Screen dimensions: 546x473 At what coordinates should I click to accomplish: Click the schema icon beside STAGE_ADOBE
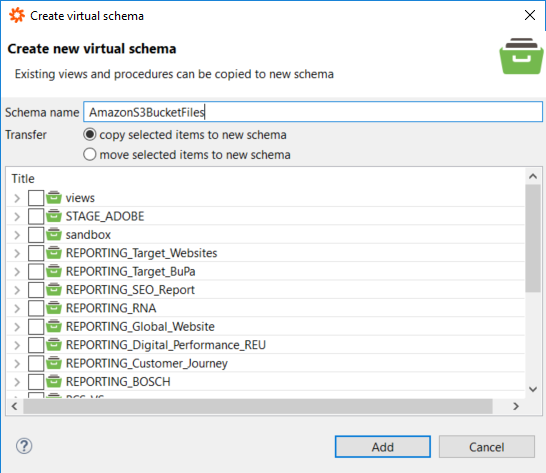click(54, 216)
